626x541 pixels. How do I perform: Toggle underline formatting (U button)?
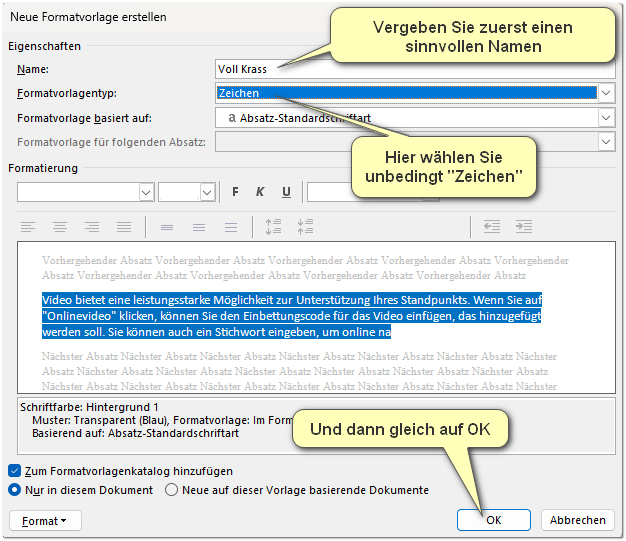(286, 192)
